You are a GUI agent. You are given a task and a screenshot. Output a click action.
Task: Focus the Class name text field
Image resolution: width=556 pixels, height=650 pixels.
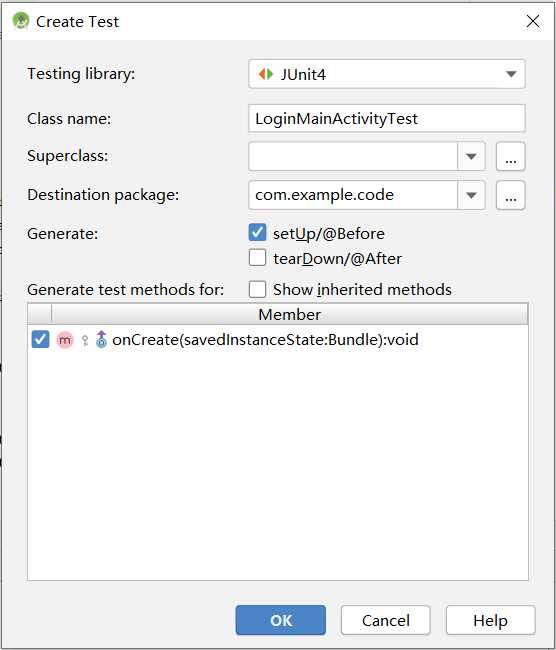tap(387, 119)
